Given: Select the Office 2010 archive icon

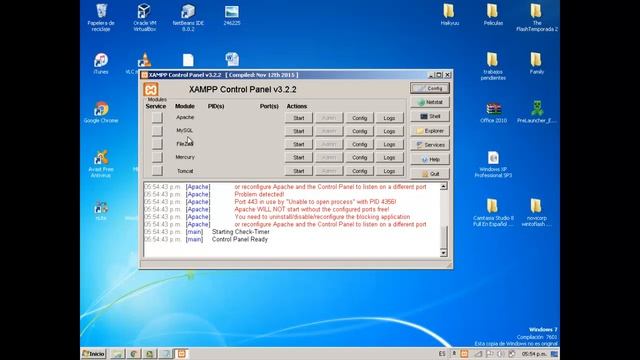Looking at the screenshot, I should coord(493,112).
